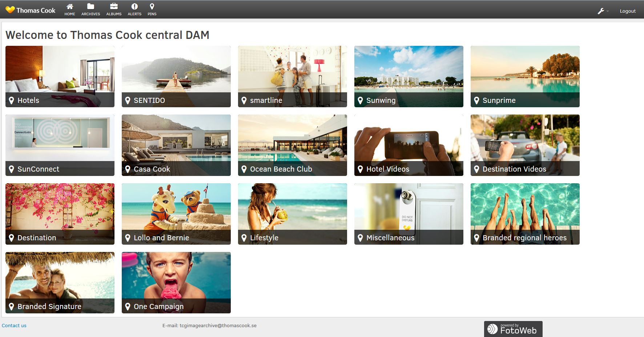644x337 pixels.
Task: Click the tcgimagearchive@thomascook.se email text
Action: 218,325
